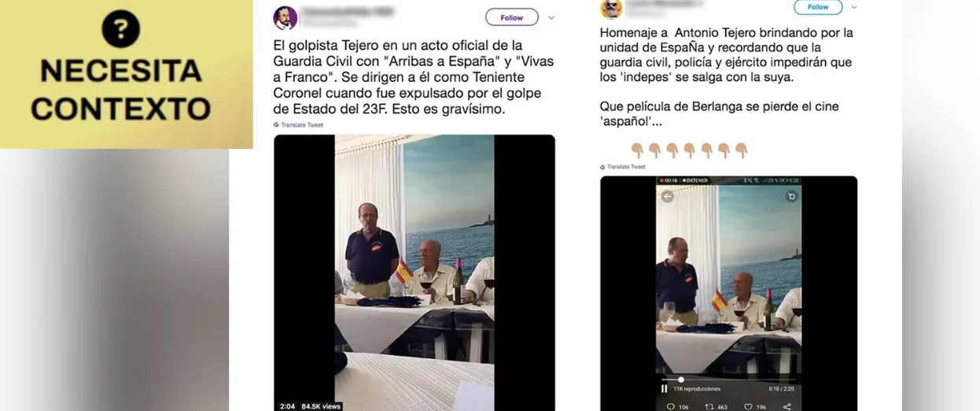
Task: Play the left tweet's video
Action: [x=414, y=272]
